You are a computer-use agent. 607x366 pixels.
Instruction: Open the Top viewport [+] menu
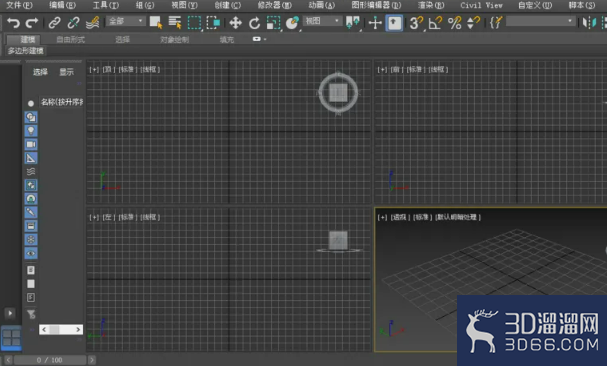[94, 69]
